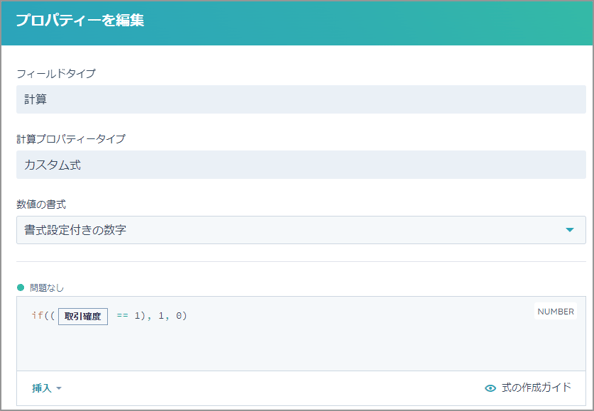This screenshot has height=411, width=594.
Task: Click the プロパティーを編集 header title
Action: [x=80, y=20]
